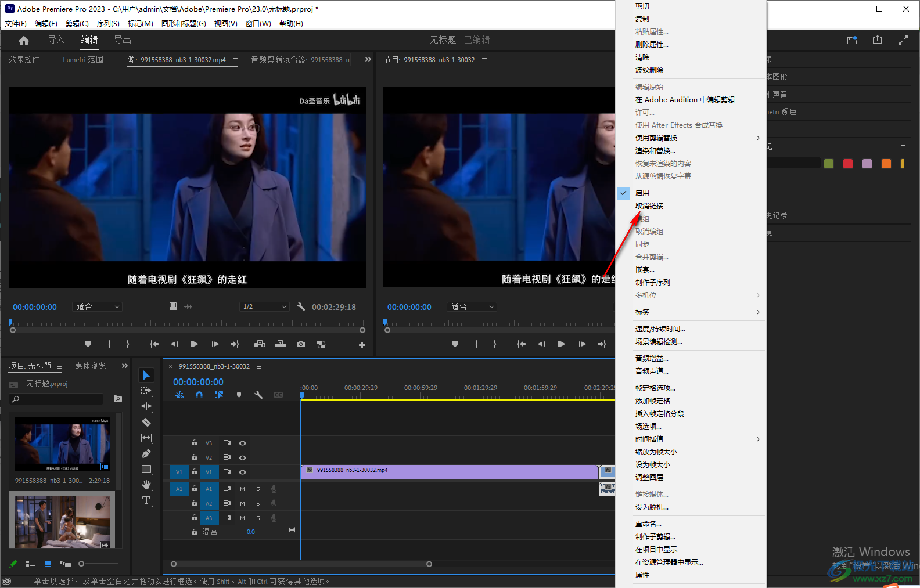
Task: Add a marker in the timeline header
Action: point(239,395)
